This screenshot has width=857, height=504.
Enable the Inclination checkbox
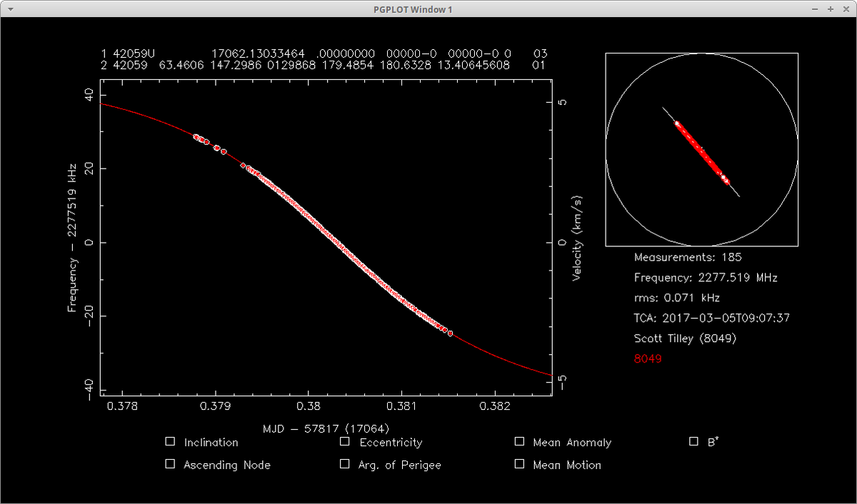[170, 442]
